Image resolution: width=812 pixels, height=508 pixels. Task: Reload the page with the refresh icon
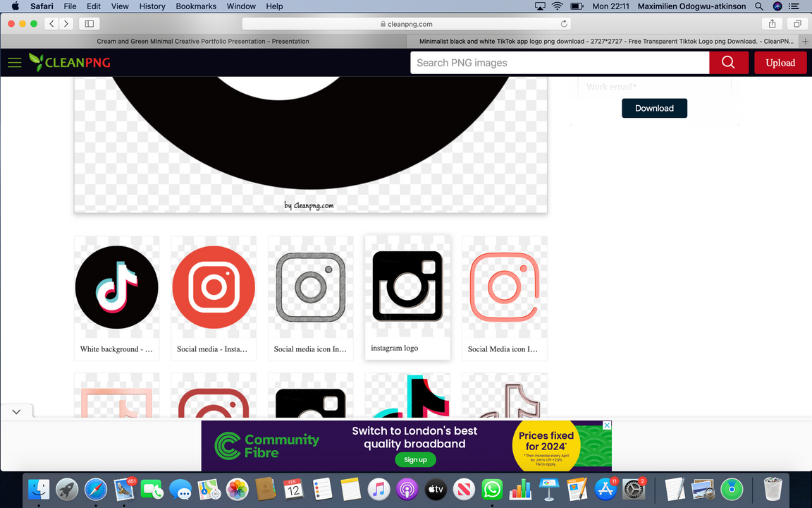[564, 23]
